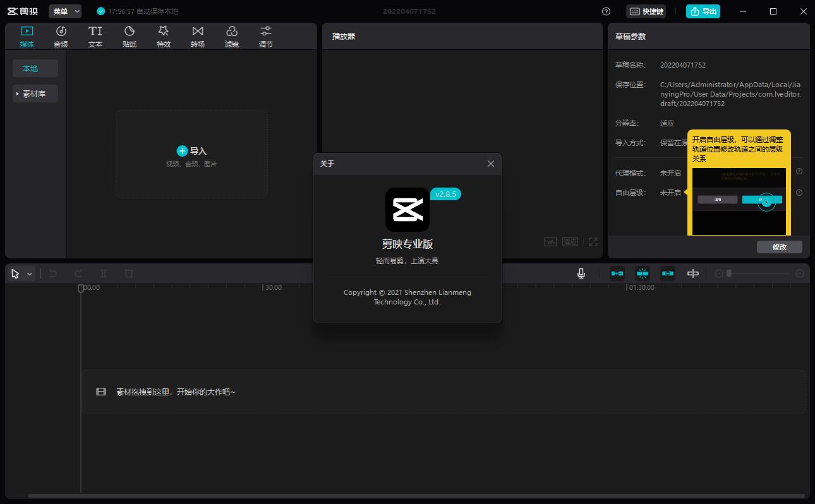
Task: Click the timeline zoom slider handle
Action: tap(729, 273)
